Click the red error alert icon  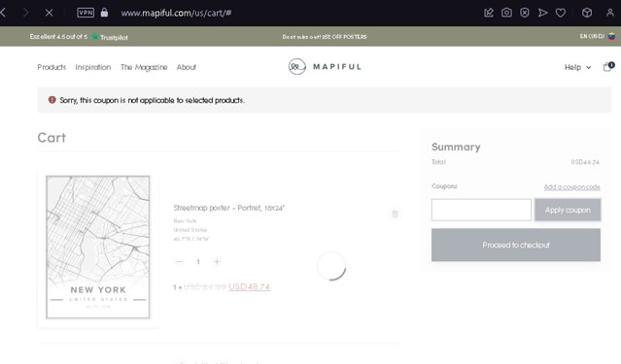tap(52, 100)
